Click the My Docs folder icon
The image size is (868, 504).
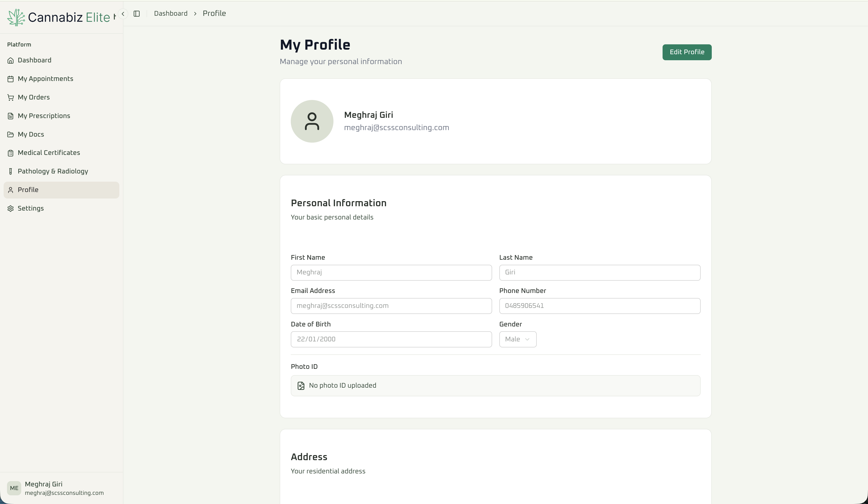point(11,134)
